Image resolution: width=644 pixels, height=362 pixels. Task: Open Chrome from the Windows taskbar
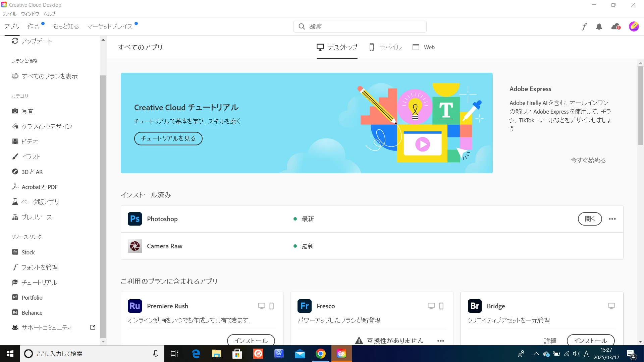click(x=321, y=354)
